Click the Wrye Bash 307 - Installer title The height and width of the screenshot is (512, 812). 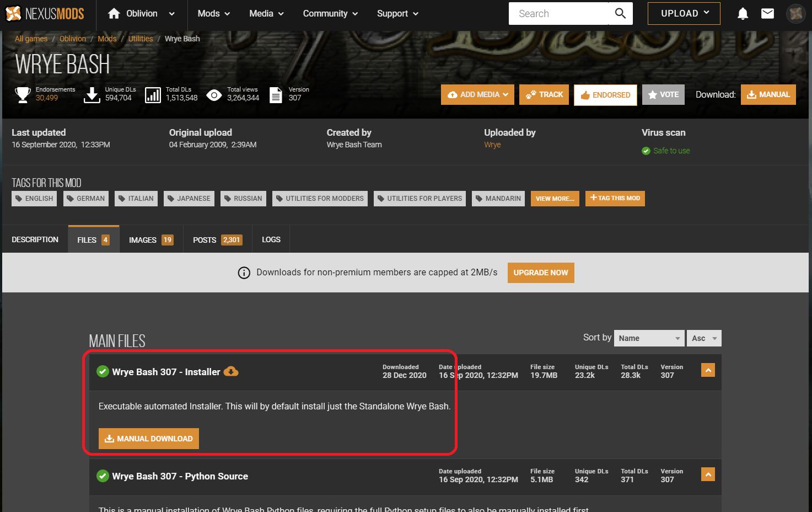[x=166, y=372]
